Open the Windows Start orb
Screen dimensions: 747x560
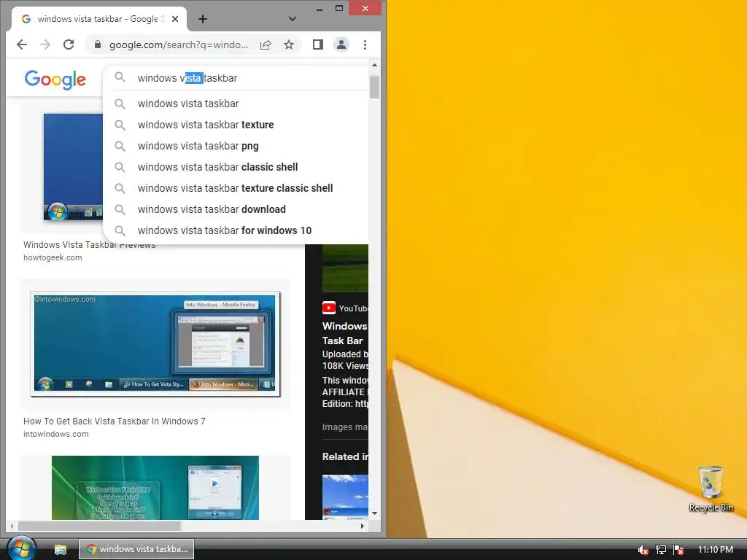coord(21,548)
